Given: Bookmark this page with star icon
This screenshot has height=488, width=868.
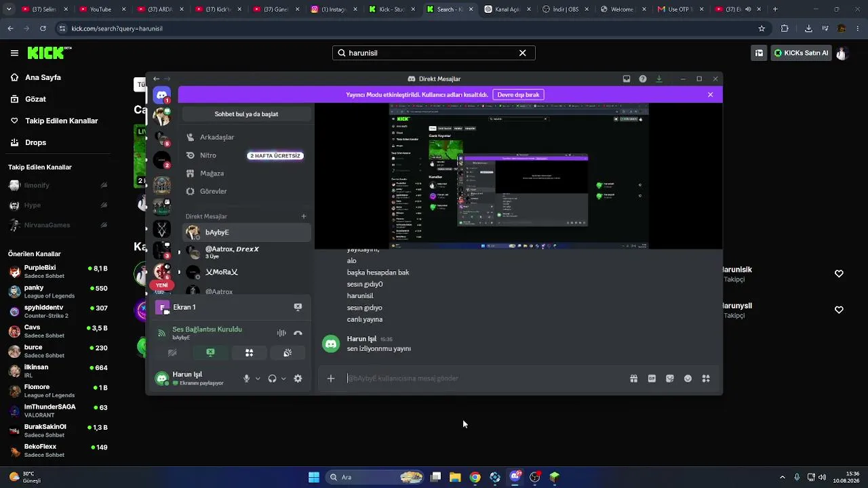Looking at the screenshot, I should [762, 28].
